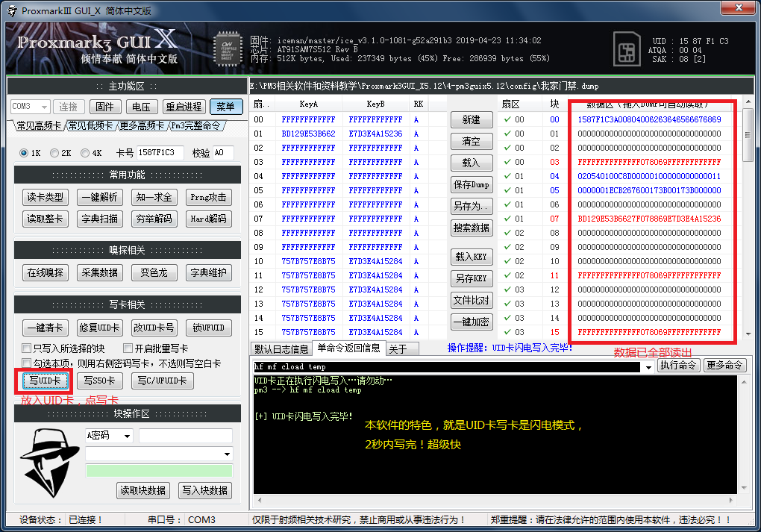This screenshot has width=761, height=532.
Task: Click the 读取块数据 button
Action: point(143,490)
